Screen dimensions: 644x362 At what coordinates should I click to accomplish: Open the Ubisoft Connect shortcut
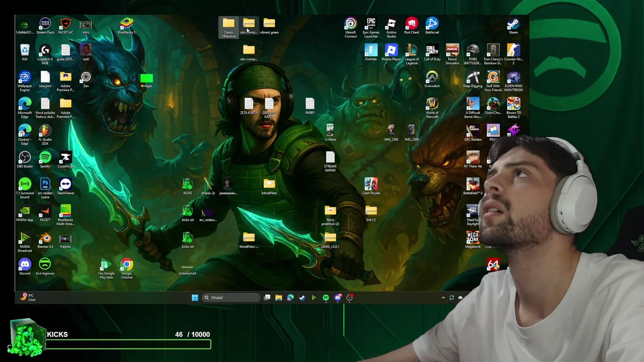coord(351,28)
